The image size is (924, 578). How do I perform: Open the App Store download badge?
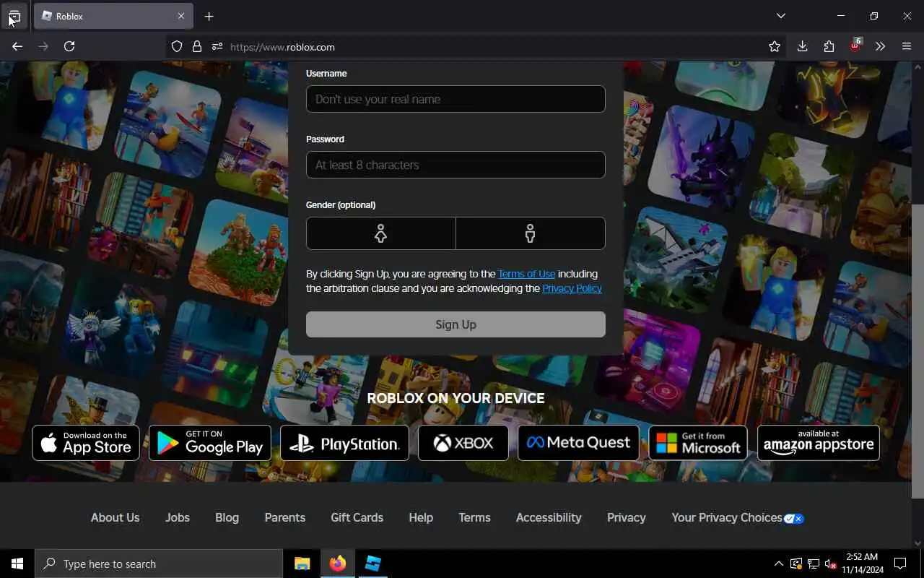86,443
